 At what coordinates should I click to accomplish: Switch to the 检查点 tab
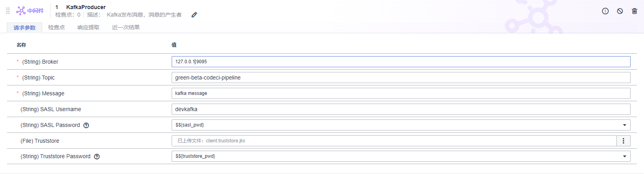click(56, 27)
